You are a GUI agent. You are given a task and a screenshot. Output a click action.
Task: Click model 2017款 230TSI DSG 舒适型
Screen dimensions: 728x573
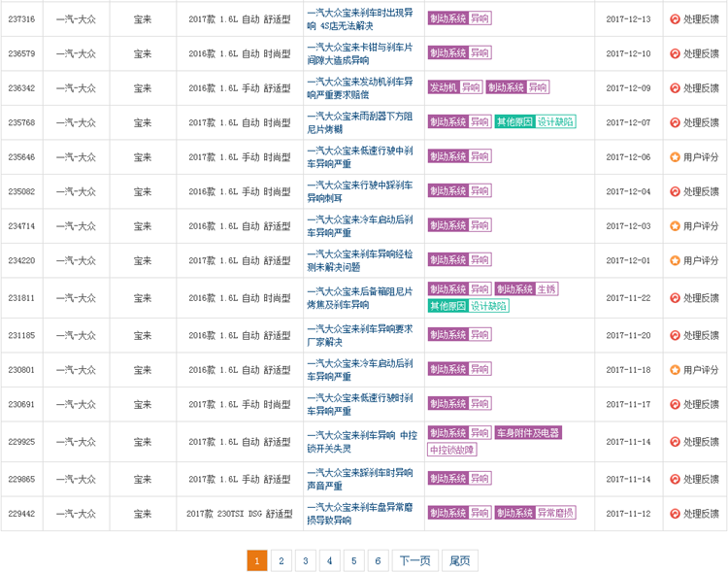240,514
